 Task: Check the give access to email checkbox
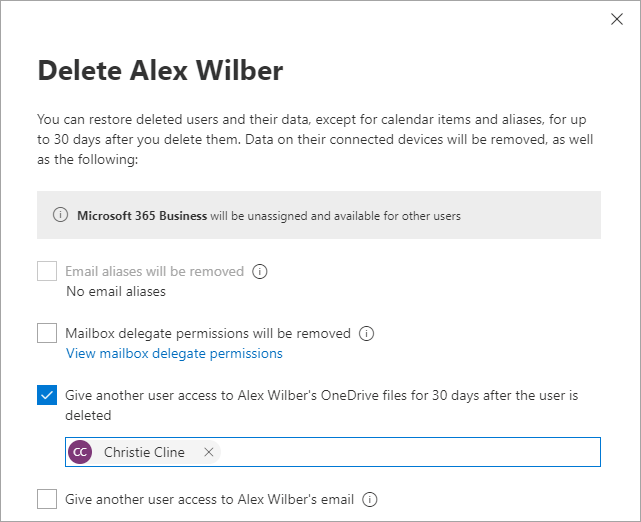click(x=47, y=499)
